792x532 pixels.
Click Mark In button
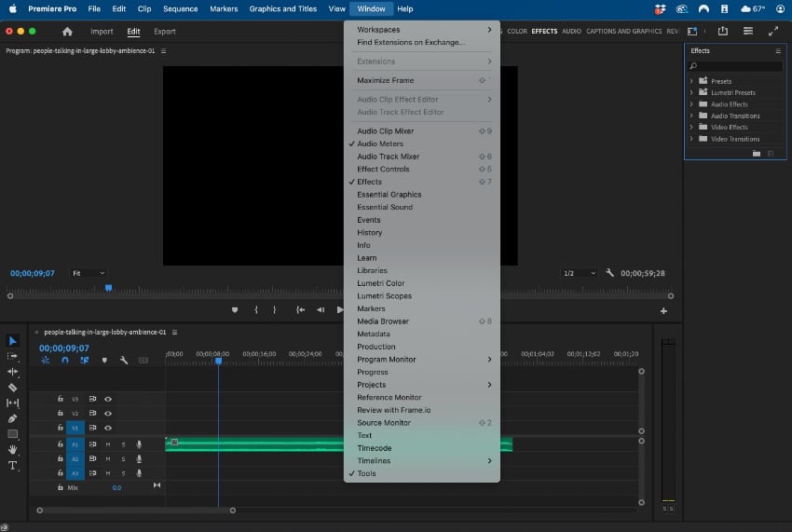(x=256, y=309)
